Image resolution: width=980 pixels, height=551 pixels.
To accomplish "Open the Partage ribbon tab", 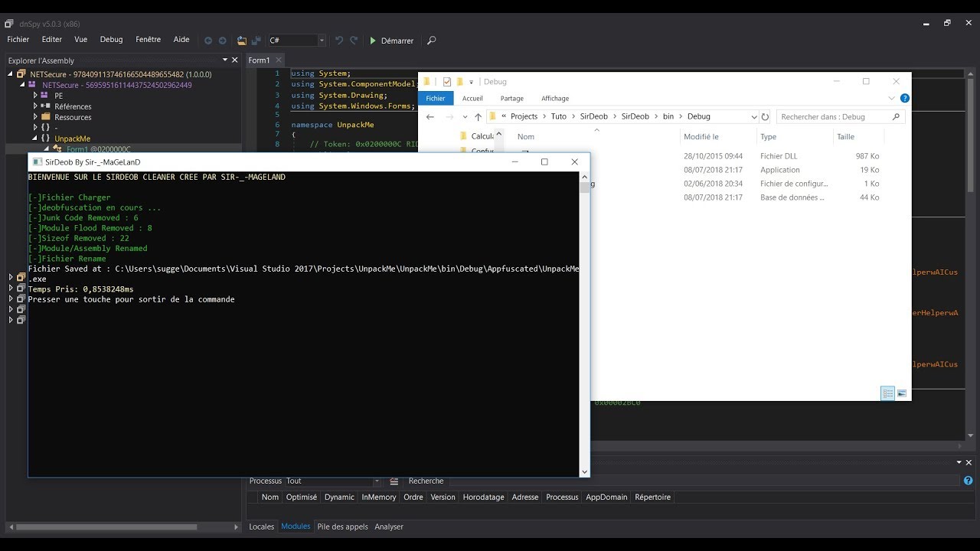I will [x=512, y=98].
